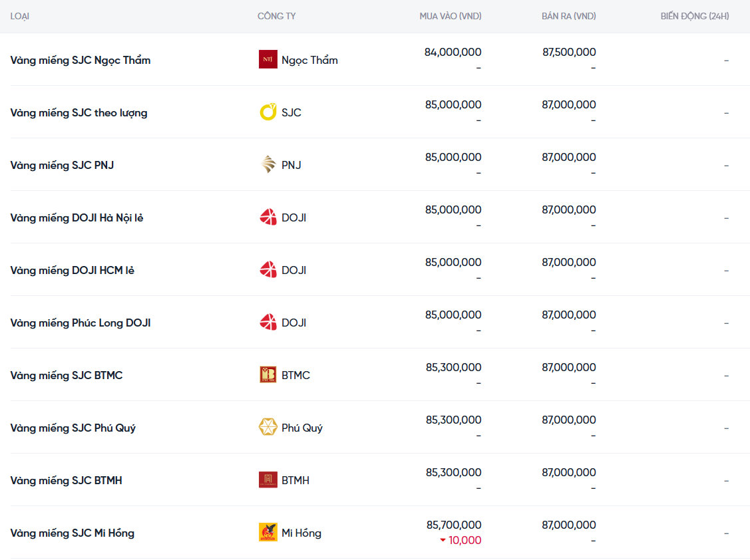Viewport: 750px width, 560px height.
Task: Click DOJI logo in HCM lẻ row
Action: 268,270
